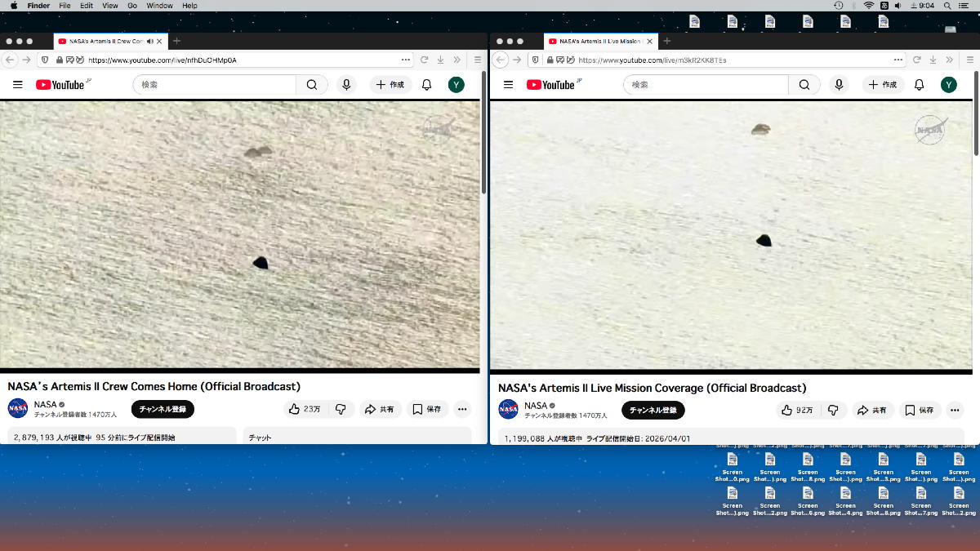
Task: Click search magnifier button in left window
Action: 312,85
